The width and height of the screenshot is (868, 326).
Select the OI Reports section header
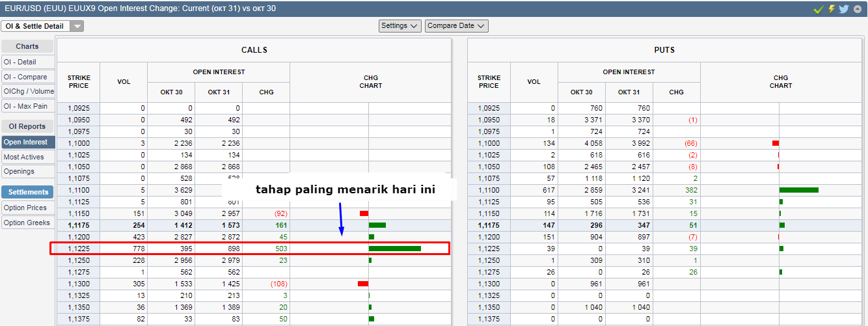click(27, 126)
